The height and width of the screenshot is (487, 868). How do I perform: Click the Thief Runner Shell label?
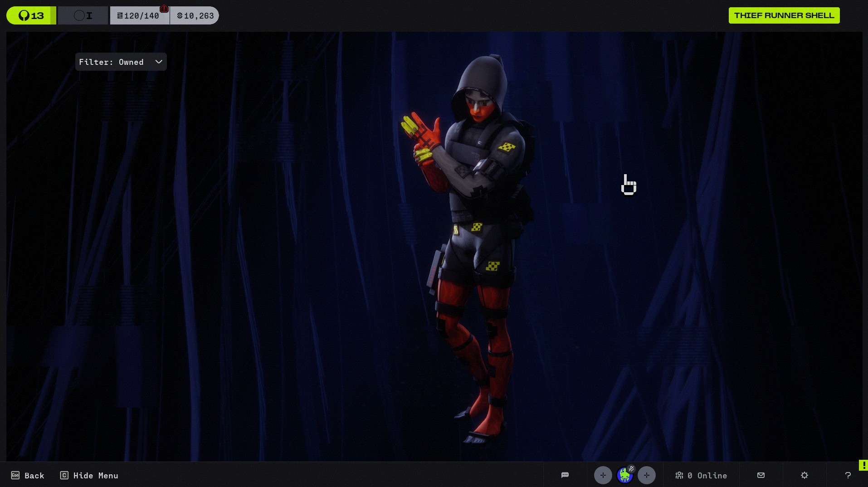pos(784,15)
